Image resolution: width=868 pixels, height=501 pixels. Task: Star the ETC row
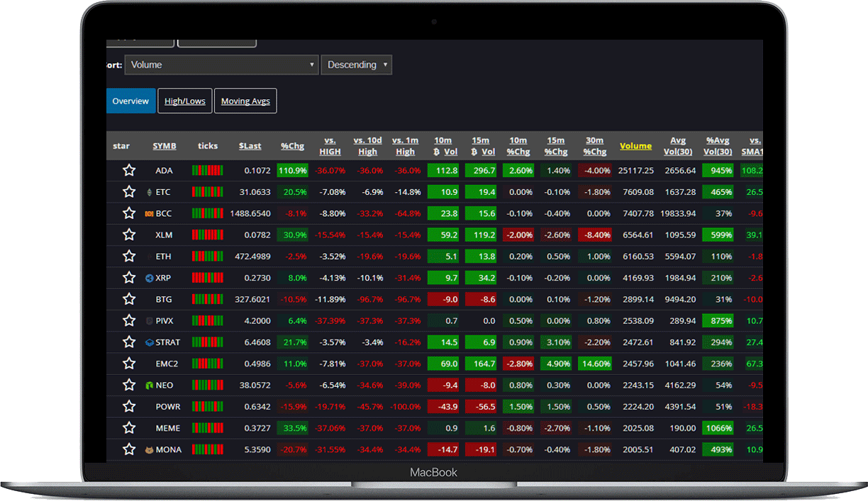129,192
